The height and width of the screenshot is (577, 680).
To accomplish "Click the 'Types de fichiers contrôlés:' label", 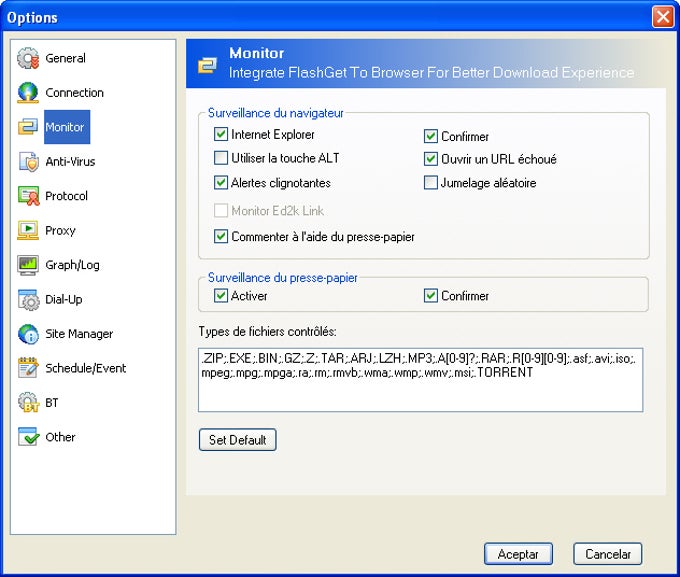I will (x=268, y=331).
